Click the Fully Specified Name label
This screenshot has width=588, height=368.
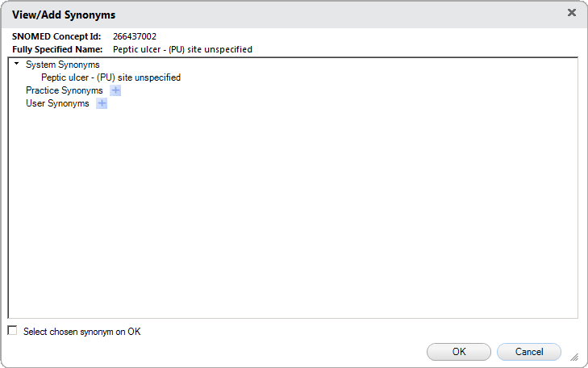[57, 49]
